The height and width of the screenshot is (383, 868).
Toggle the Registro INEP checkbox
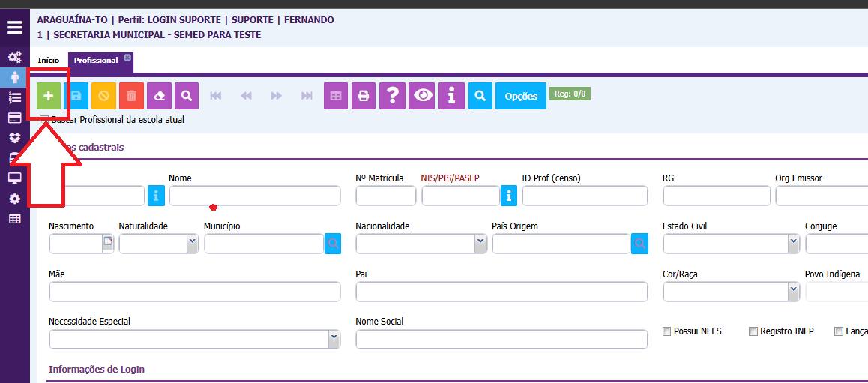click(x=753, y=331)
